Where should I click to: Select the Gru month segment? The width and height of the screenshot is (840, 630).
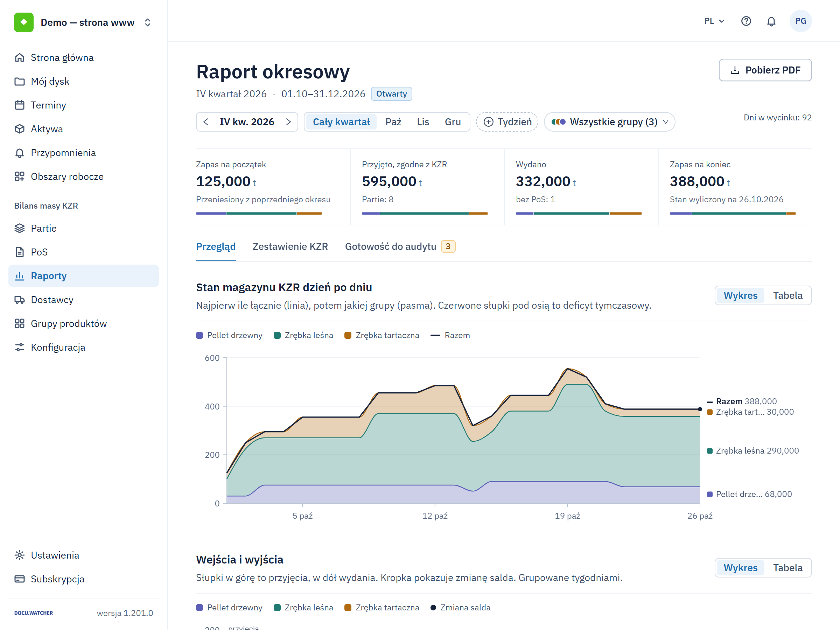pyautogui.click(x=453, y=122)
